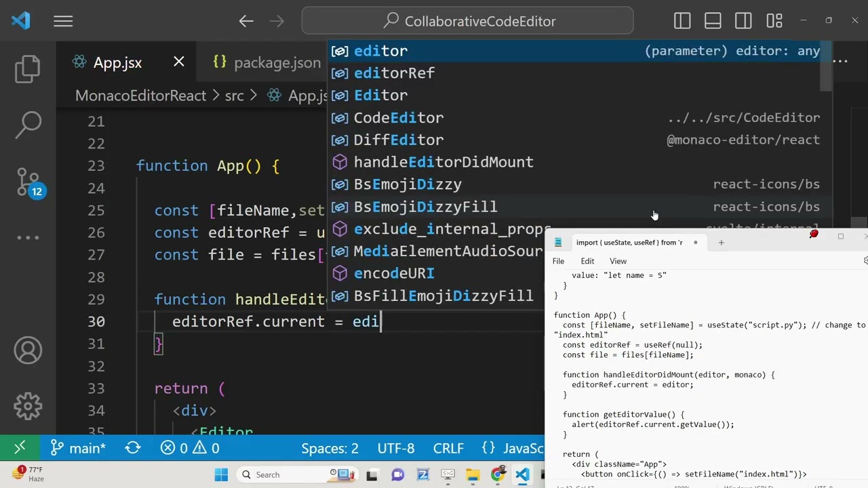The image size is (868, 488).
Task: Click Synchronize Changes icon in status bar
Action: point(133,448)
